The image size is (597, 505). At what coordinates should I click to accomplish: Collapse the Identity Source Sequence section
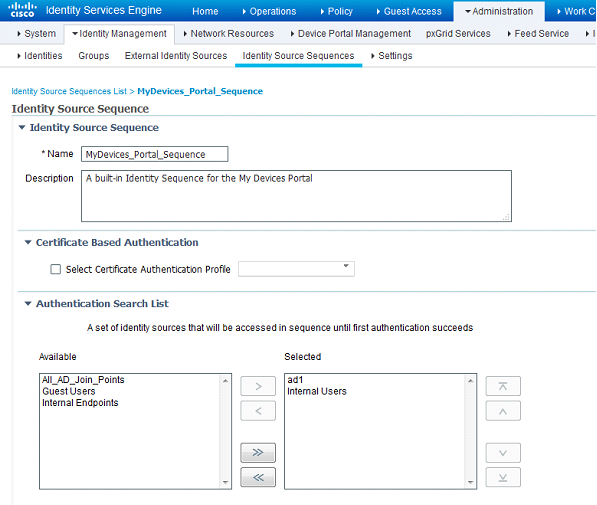point(22,127)
